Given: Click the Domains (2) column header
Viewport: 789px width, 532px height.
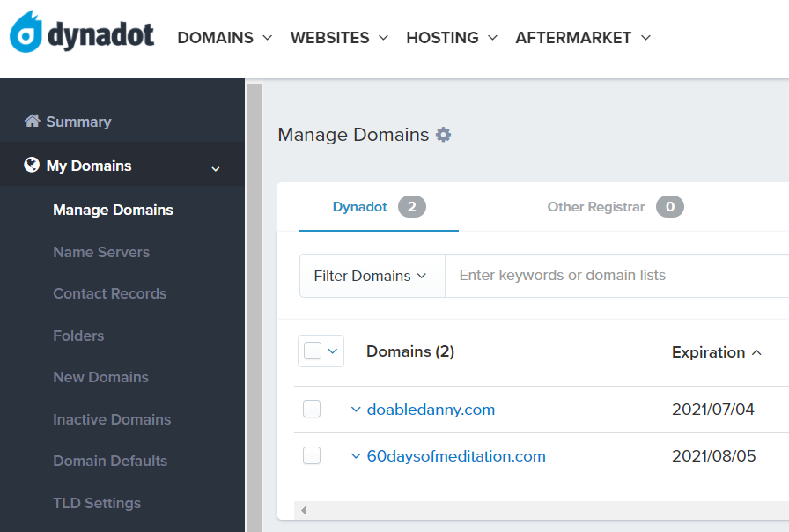Looking at the screenshot, I should (x=410, y=351).
